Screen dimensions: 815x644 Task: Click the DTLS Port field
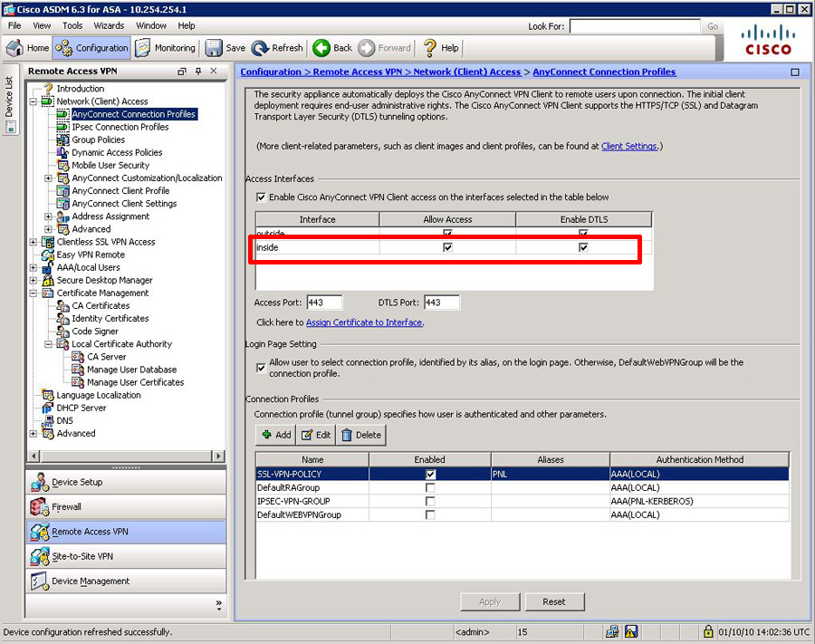(x=442, y=303)
